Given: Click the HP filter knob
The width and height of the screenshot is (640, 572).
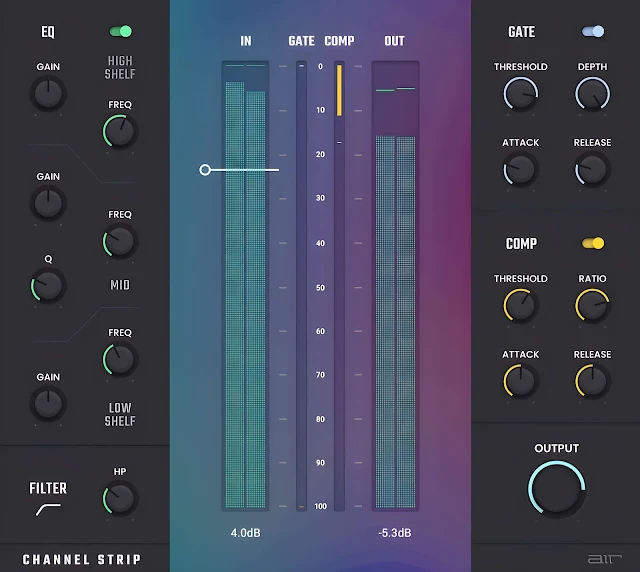Looking at the screenshot, I should tap(120, 499).
